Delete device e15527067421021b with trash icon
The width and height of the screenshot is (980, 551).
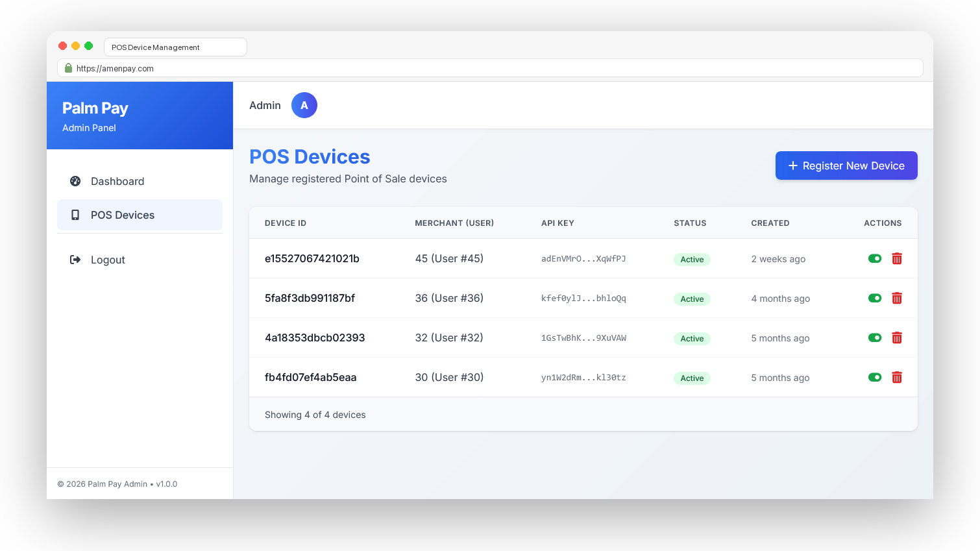(x=897, y=258)
